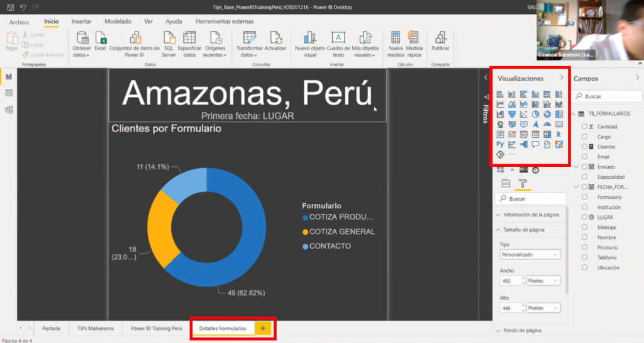Click Nueva medida in the ribbon
This screenshot has width=644, height=343.
click(396, 44)
